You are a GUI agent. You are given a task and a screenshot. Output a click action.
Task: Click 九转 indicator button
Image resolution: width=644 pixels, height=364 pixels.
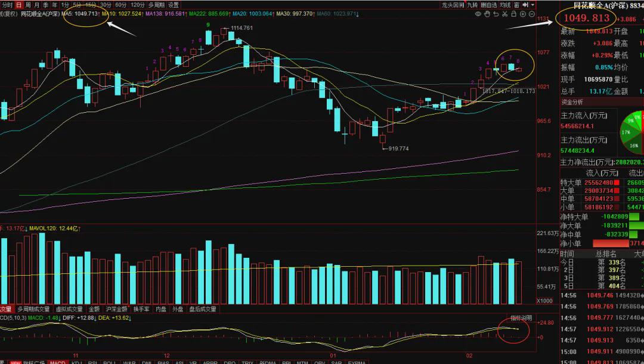point(472,5)
